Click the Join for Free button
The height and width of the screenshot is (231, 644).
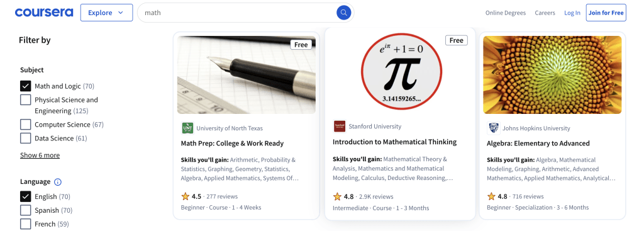606,13
